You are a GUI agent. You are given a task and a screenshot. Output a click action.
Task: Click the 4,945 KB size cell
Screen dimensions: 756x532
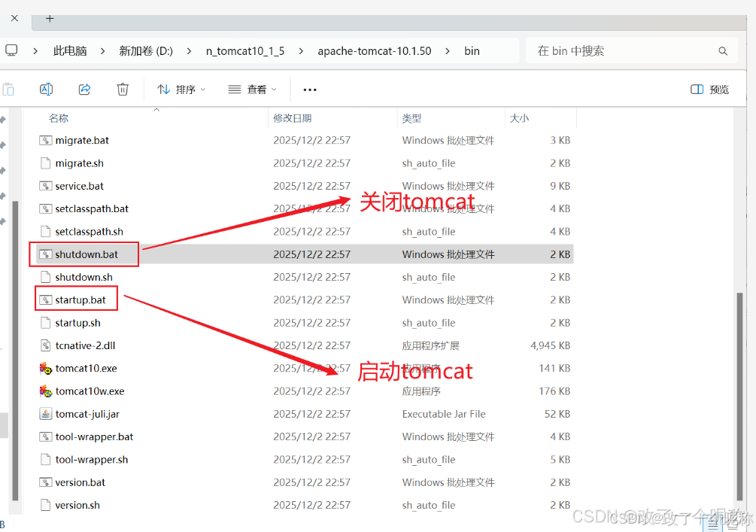tap(550, 345)
